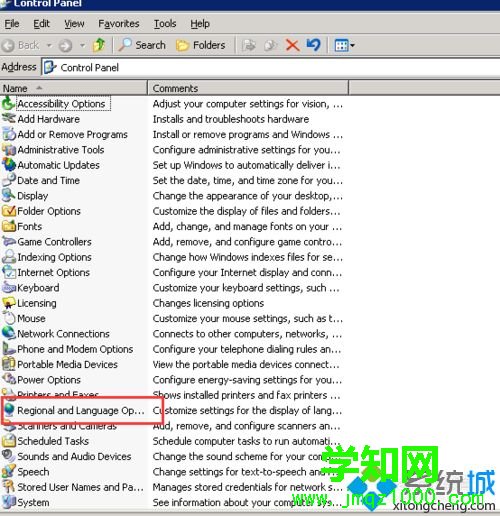The height and width of the screenshot is (516, 500).
Task: Select the Folder Options icon
Action: [x=9, y=211]
